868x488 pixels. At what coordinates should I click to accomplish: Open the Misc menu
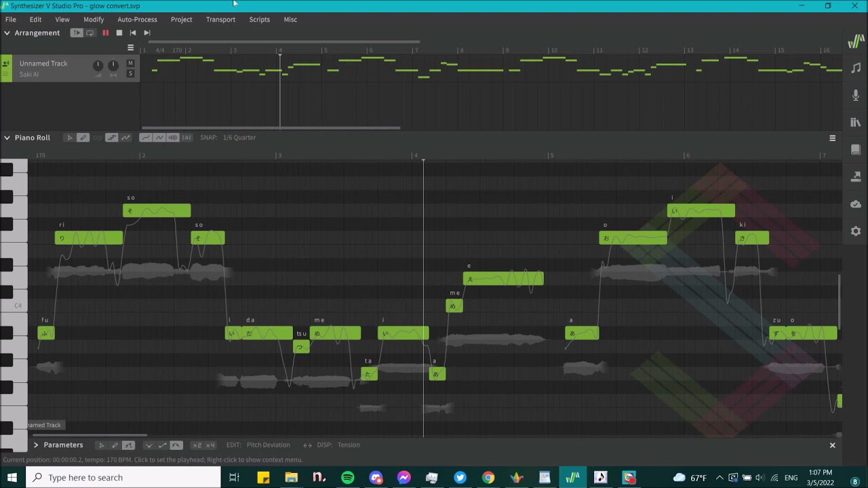pyautogui.click(x=290, y=20)
